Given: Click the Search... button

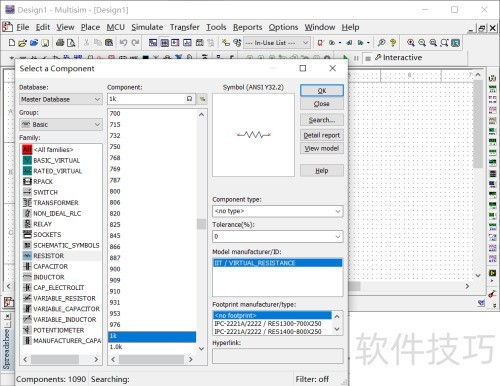Looking at the screenshot, I should [322, 120].
